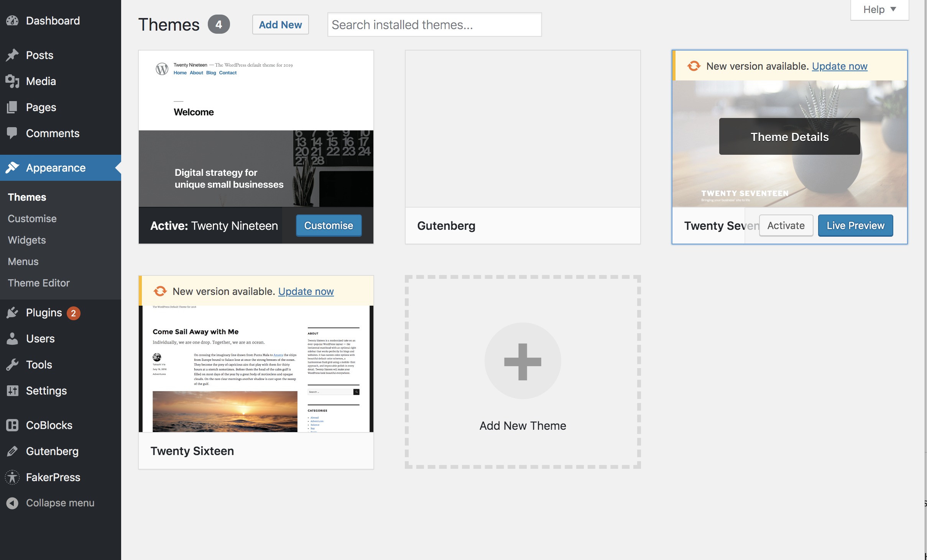This screenshot has width=927, height=560.
Task: Click the Comments speech bubble icon
Action: (x=12, y=133)
